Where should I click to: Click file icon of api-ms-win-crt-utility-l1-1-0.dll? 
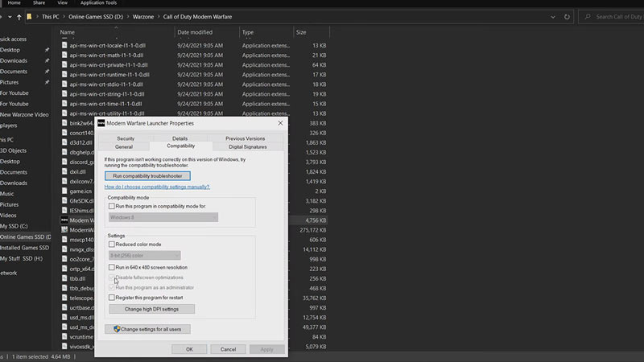point(64,113)
